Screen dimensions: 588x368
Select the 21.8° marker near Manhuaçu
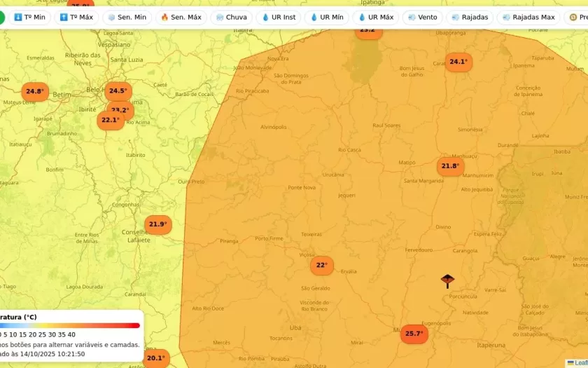[449, 166]
